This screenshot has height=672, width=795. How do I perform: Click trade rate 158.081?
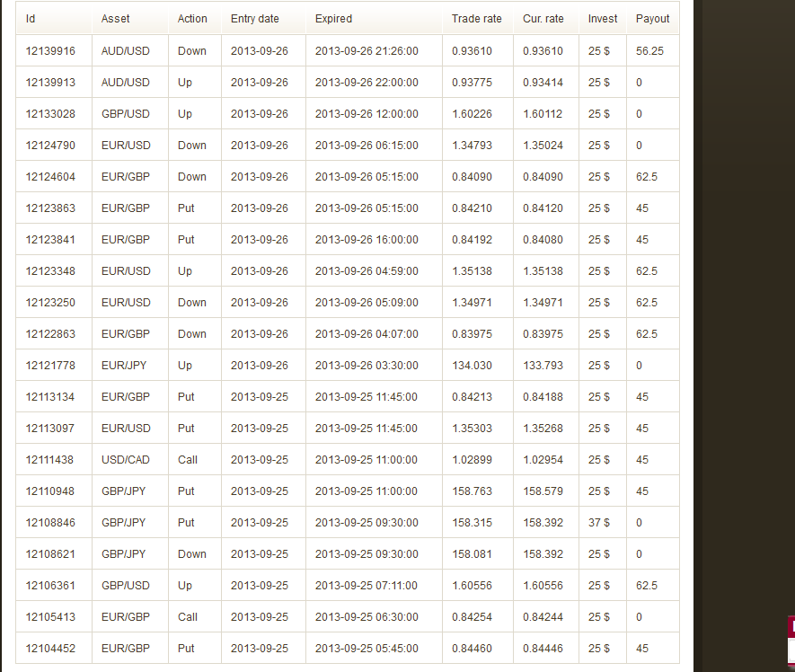pyautogui.click(x=472, y=553)
